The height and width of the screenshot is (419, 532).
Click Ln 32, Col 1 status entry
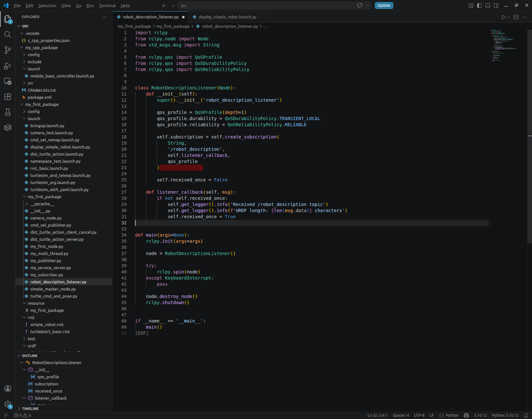377,415
